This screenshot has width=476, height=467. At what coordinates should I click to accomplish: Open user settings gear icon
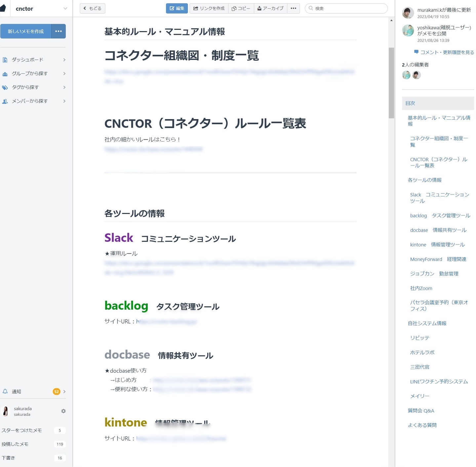coord(63,411)
